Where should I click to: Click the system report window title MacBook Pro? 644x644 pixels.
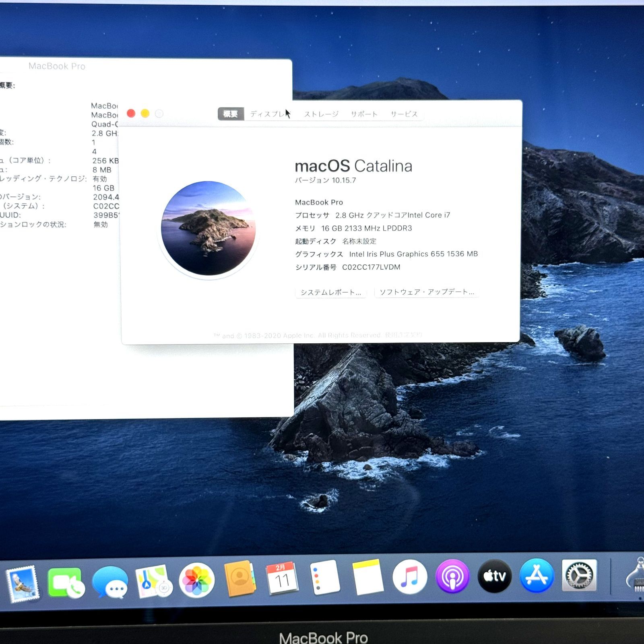click(57, 66)
